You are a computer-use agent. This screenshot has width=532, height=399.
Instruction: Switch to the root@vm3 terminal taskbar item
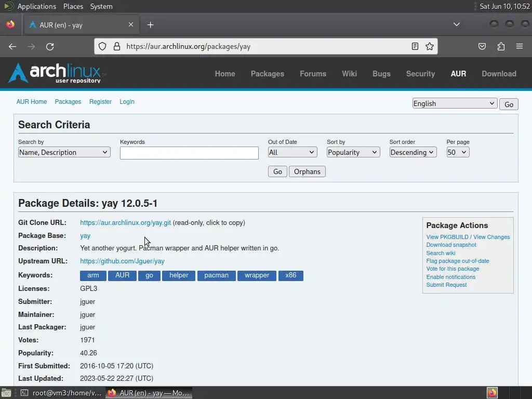click(60, 393)
